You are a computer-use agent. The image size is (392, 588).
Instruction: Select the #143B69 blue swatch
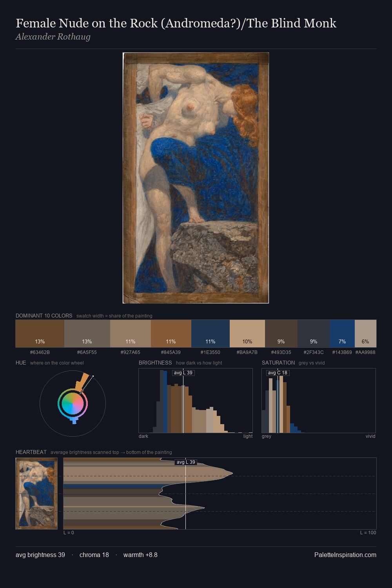[342, 334]
